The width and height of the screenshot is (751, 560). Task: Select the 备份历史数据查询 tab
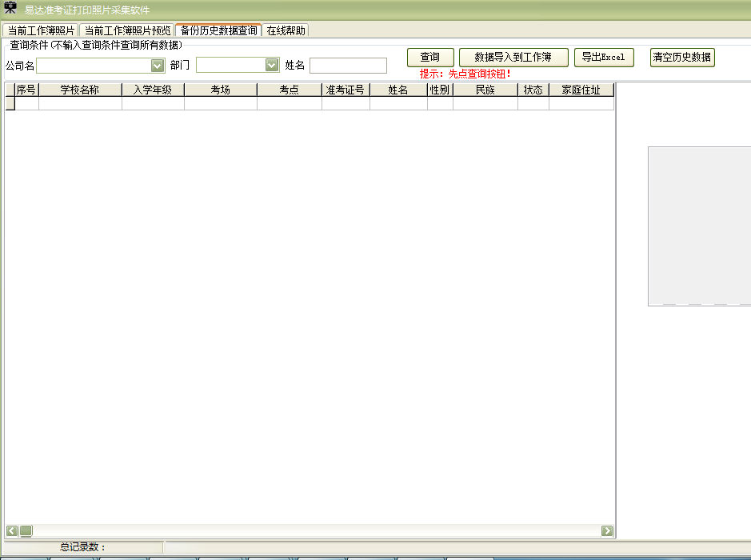(218, 30)
